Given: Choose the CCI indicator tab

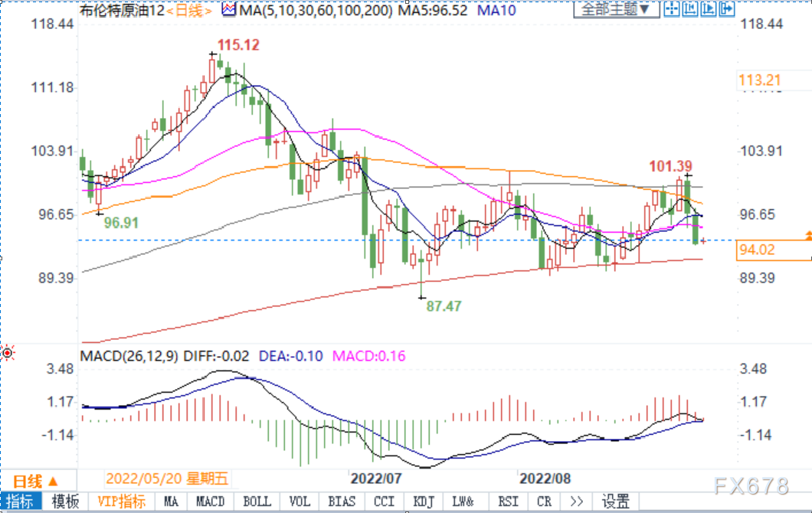Looking at the screenshot, I should [385, 501].
